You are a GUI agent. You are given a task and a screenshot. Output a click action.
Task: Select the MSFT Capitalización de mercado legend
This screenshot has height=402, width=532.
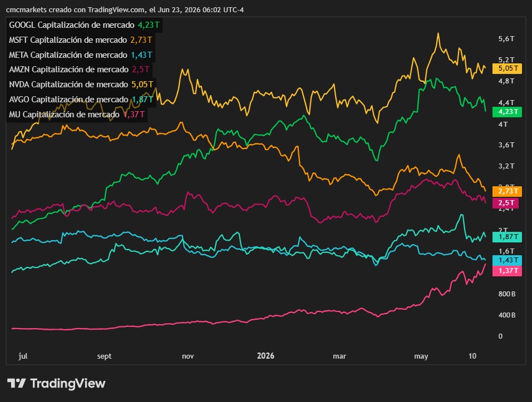point(80,40)
